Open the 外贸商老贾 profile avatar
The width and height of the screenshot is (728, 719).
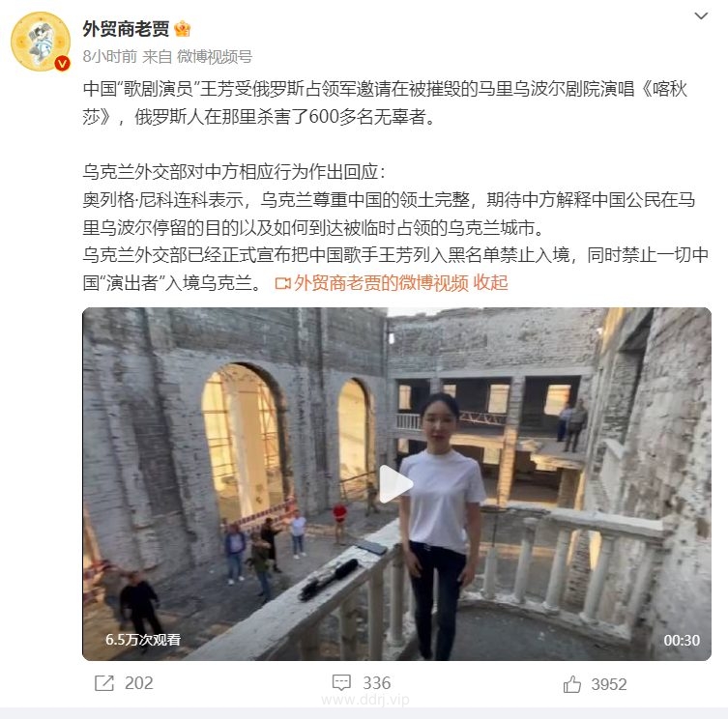(x=41, y=42)
